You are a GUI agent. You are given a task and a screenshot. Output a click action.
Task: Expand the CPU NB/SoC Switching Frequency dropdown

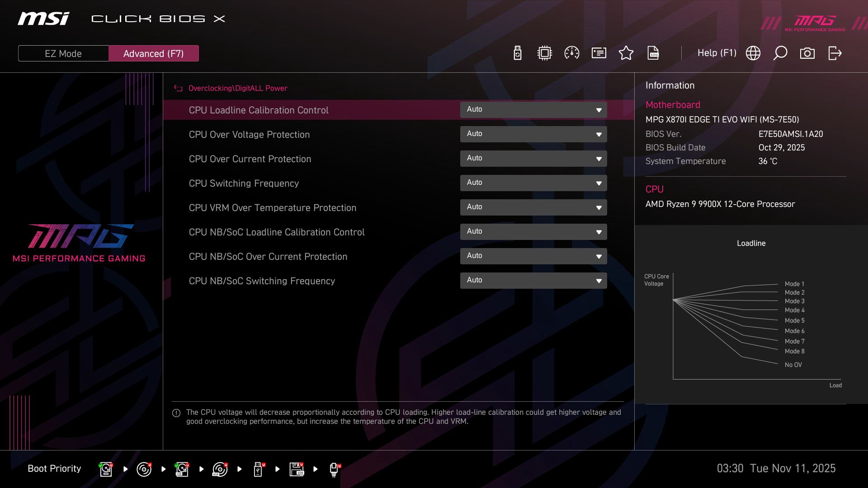[x=533, y=280]
